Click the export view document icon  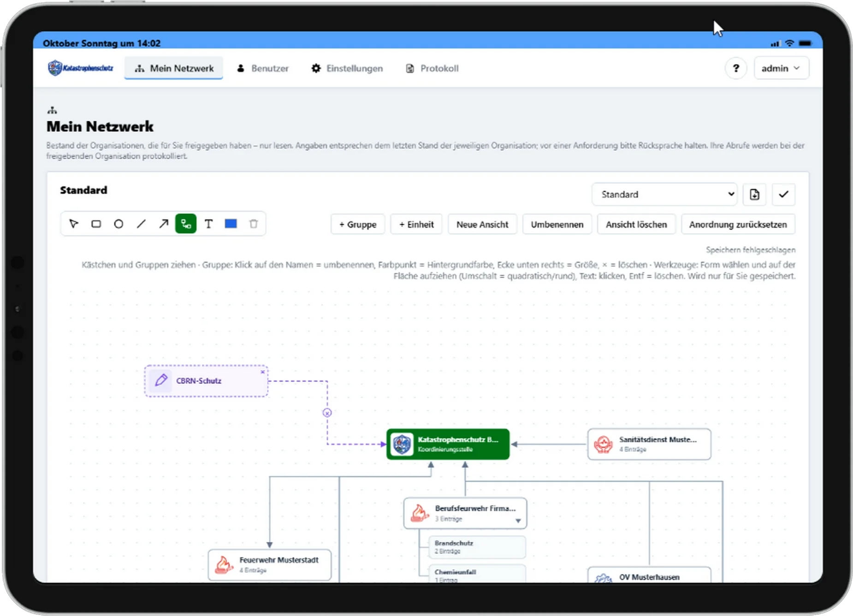tap(754, 195)
